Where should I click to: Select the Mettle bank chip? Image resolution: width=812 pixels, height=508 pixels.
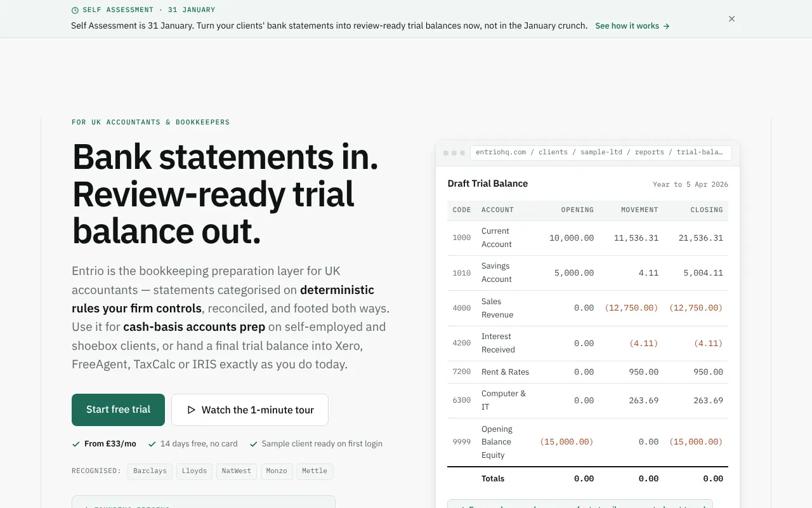pyautogui.click(x=315, y=471)
